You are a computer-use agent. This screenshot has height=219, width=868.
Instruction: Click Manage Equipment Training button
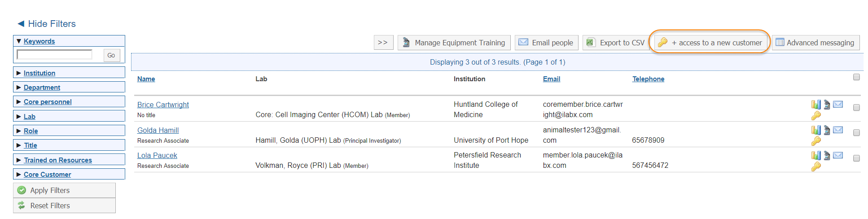click(x=454, y=43)
